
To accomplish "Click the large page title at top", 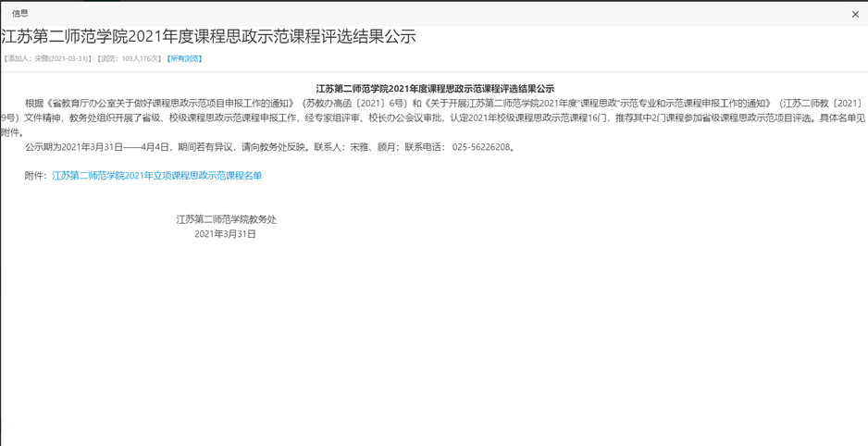I will (208, 37).
